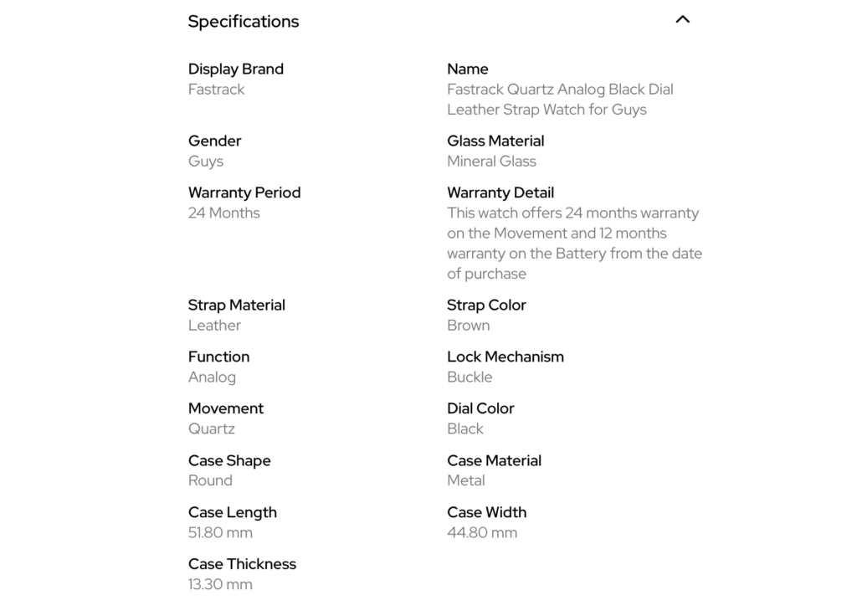Screen dimensions: 857x616
Task: Click the warranty detail description paragraph
Action: 573,243
